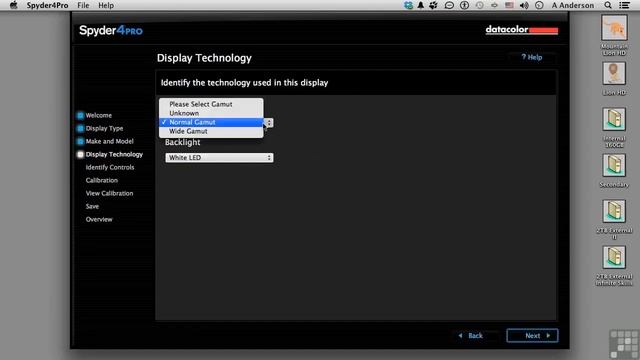Screen dimensions: 640x360
Task: Select the Display Technology step
Action: pos(114,154)
